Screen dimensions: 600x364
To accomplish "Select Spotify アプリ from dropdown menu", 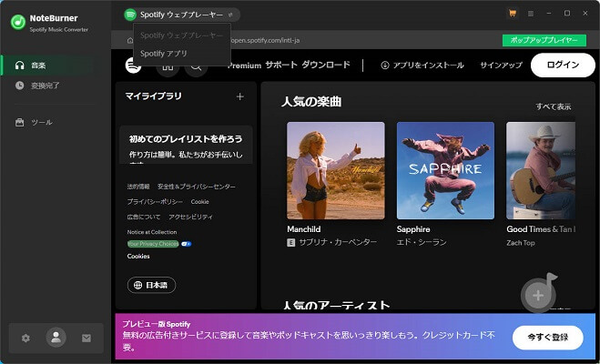I will tap(164, 54).
